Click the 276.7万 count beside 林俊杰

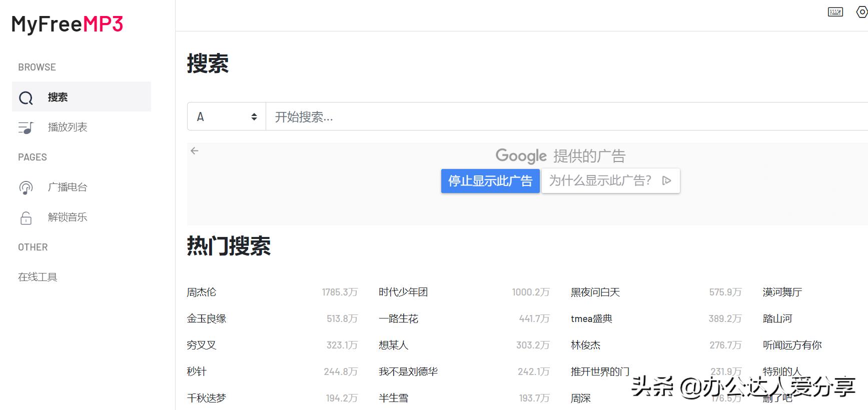pyautogui.click(x=725, y=345)
